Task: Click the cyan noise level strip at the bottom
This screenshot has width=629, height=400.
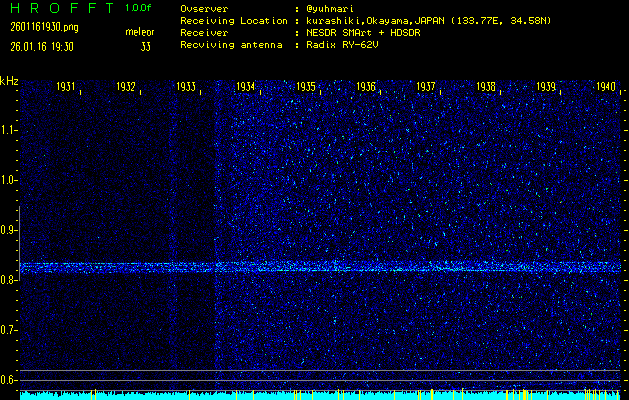Action: (x=320, y=395)
